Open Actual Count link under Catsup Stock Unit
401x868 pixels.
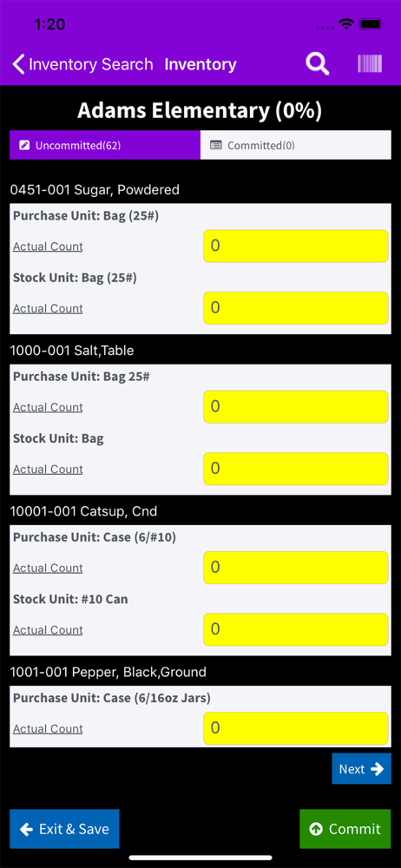[x=49, y=630]
